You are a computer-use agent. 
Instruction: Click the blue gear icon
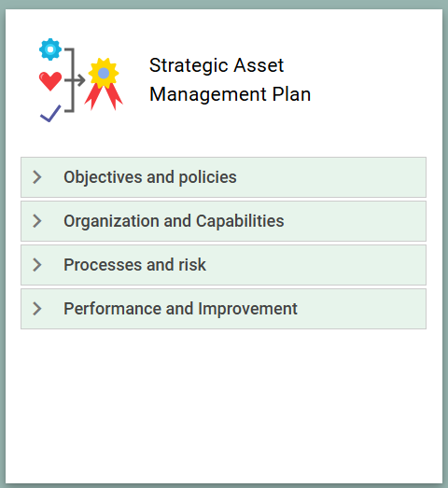coord(50,49)
